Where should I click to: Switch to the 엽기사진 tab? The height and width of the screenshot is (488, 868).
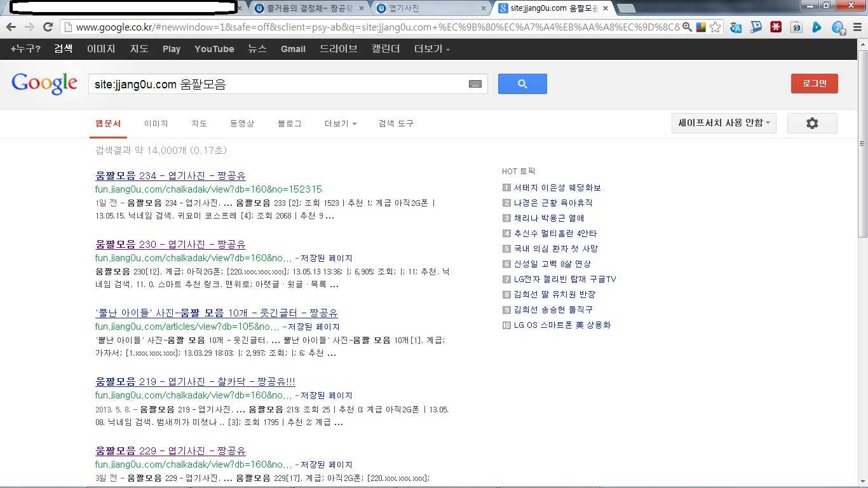[429, 8]
